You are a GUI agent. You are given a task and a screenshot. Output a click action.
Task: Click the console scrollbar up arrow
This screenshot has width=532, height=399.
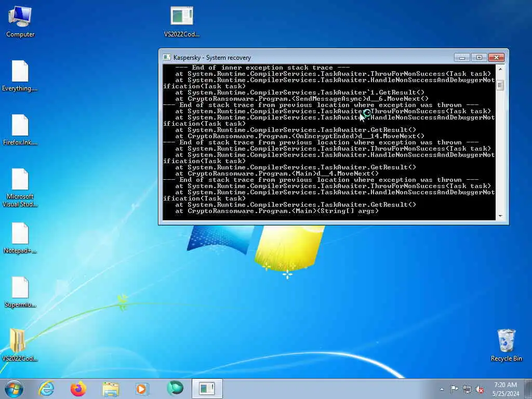(500, 69)
